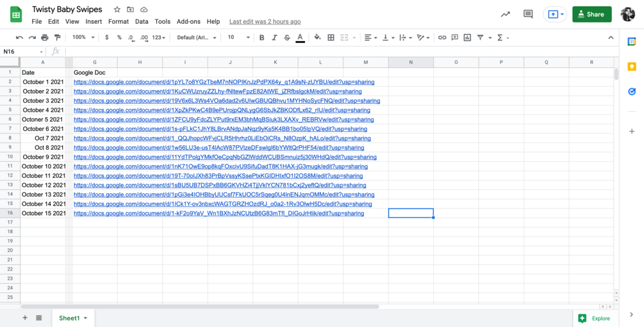This screenshot has width=644, height=327.
Task: Click the Name Box showing N16
Action: coord(22,52)
